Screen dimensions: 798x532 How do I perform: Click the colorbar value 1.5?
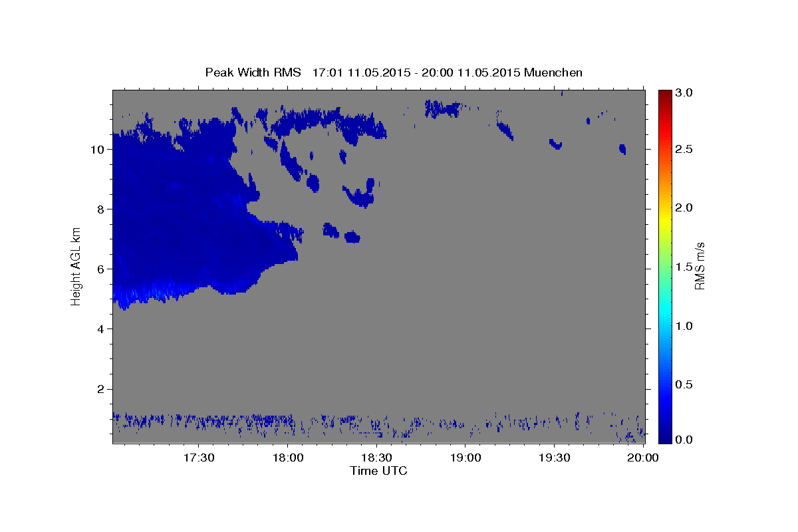click(684, 267)
